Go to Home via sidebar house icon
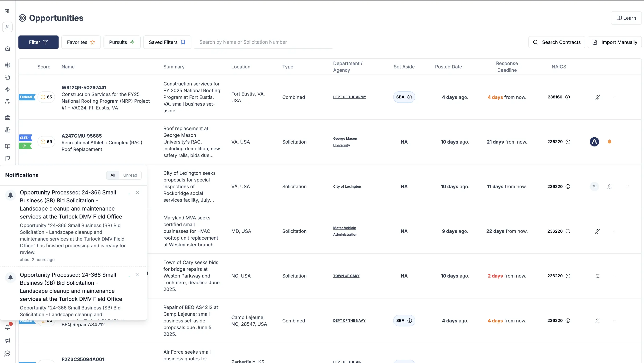 tap(7, 48)
